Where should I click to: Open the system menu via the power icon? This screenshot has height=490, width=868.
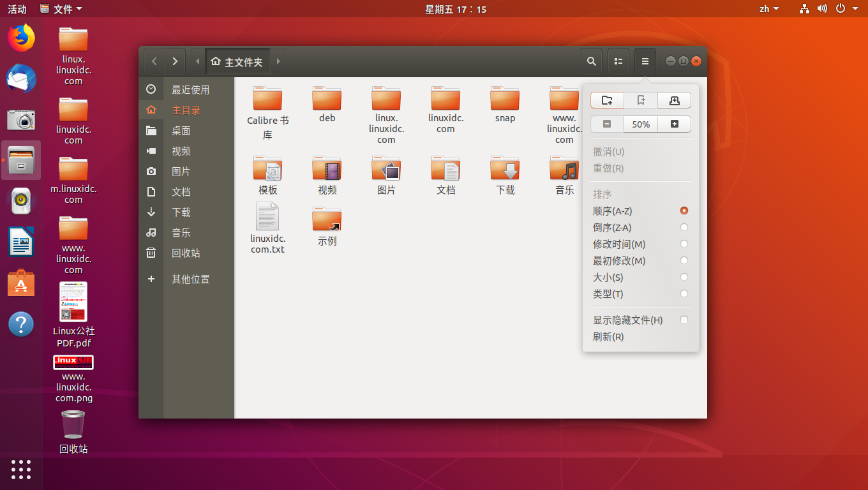pos(841,9)
